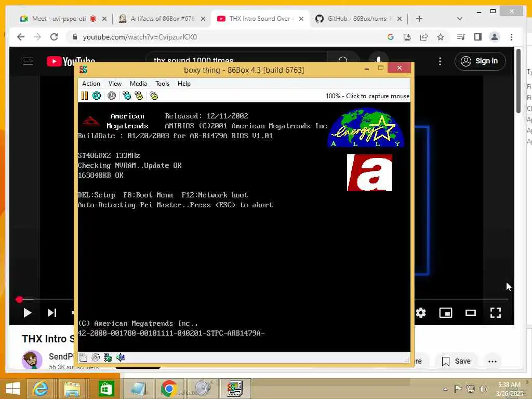Click the YouTube Sign in button
532x399 pixels.
click(480, 61)
